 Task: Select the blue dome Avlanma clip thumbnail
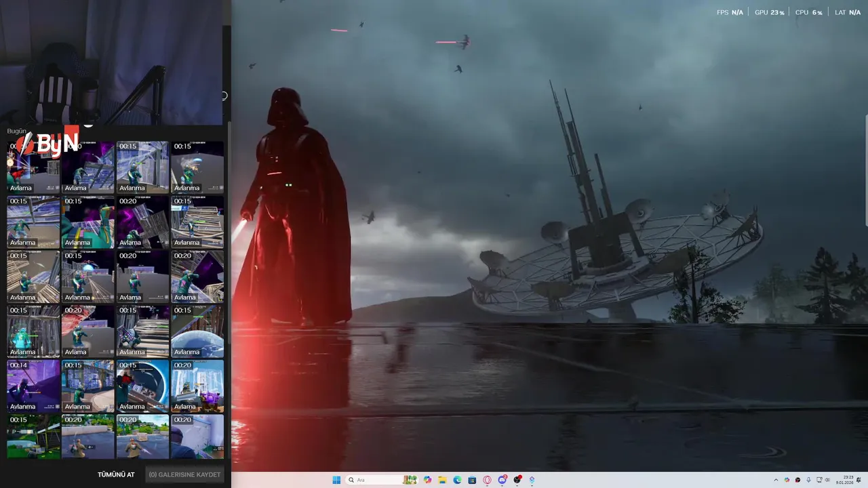coord(197,331)
